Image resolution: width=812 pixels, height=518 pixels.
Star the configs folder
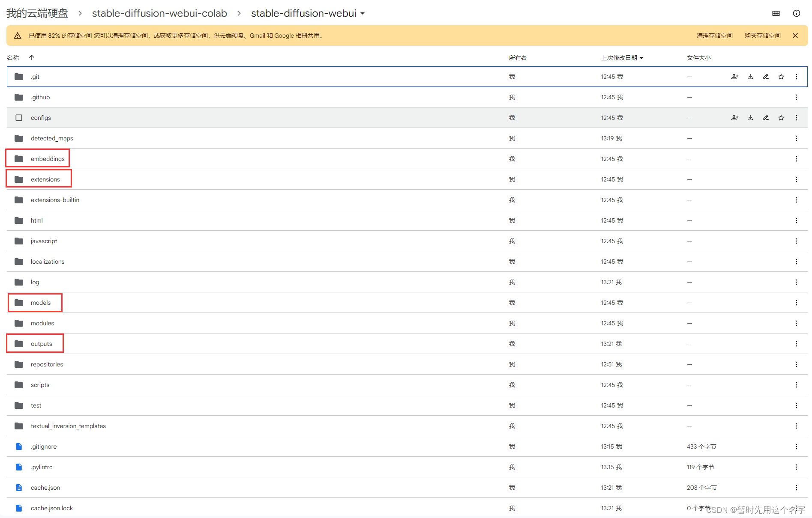tap(781, 118)
